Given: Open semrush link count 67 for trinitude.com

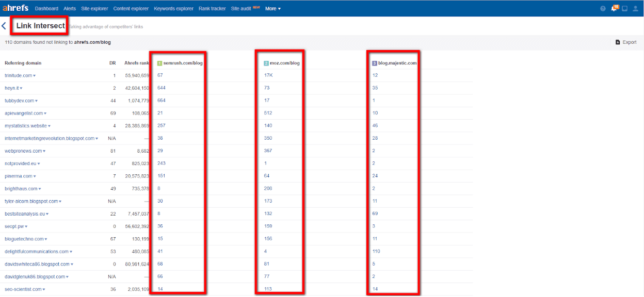Looking at the screenshot, I should point(160,75).
